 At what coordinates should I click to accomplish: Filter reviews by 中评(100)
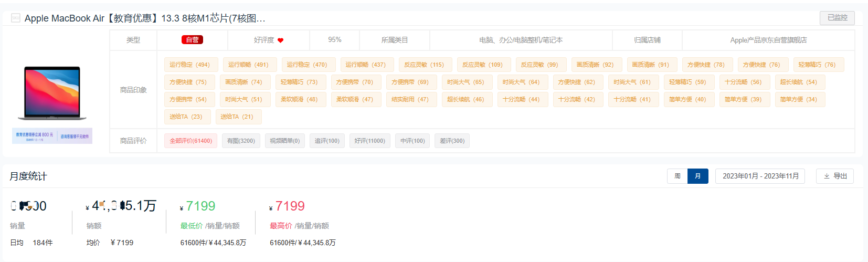412,141
